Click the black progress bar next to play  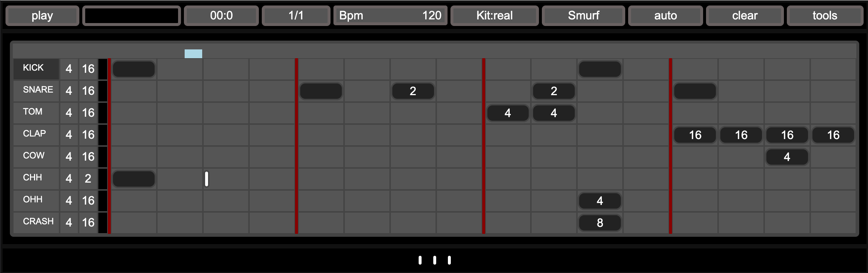[x=132, y=16]
